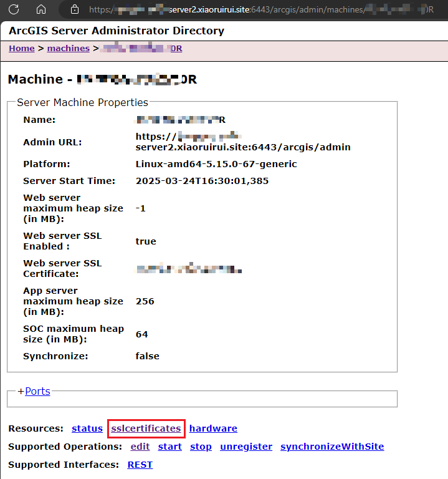Open the stop operation
The height and width of the screenshot is (479, 448).
(201, 447)
